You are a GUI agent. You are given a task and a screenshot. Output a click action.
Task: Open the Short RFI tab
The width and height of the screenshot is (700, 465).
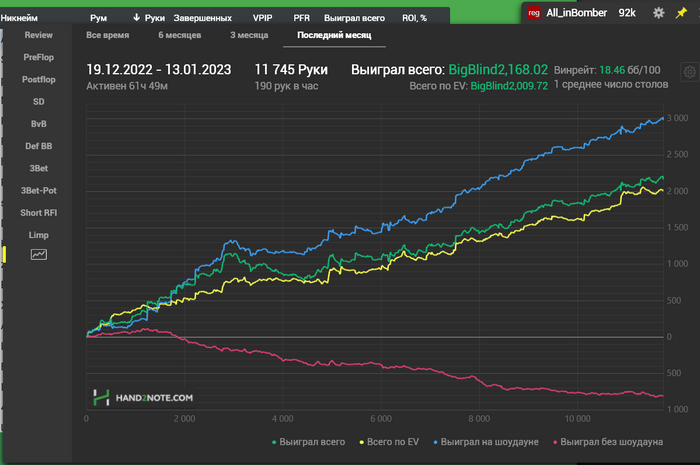click(x=39, y=213)
